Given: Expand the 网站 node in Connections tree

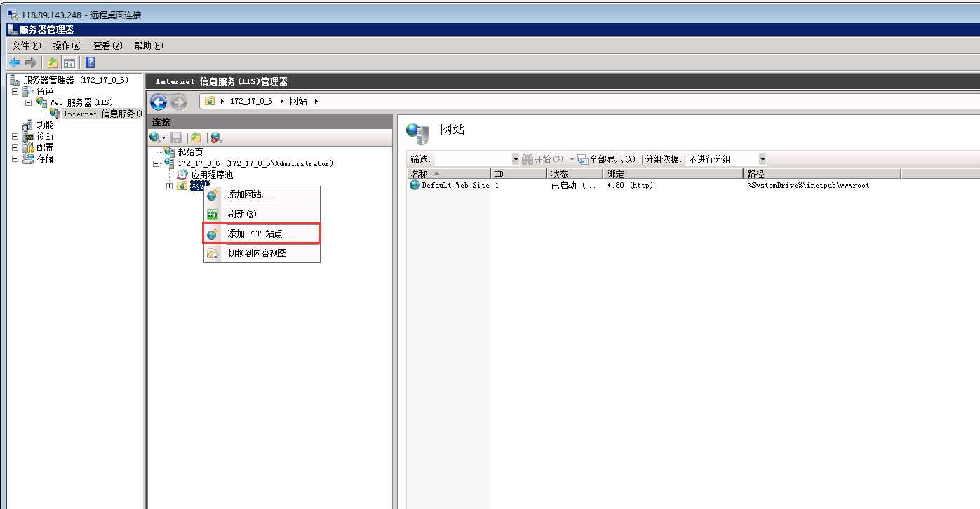Looking at the screenshot, I should coord(169,186).
